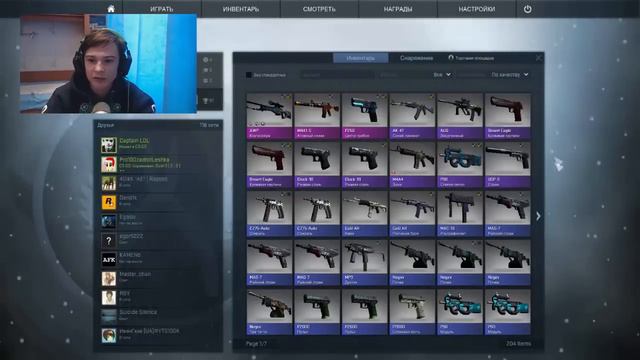Click the power quit icon
Screen dimensions: 640x360
pos(527,9)
